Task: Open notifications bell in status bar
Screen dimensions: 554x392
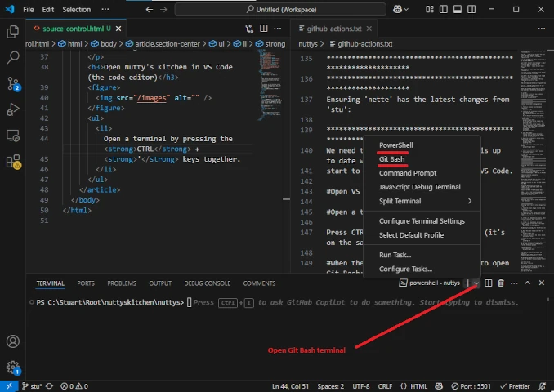Action: (x=542, y=386)
